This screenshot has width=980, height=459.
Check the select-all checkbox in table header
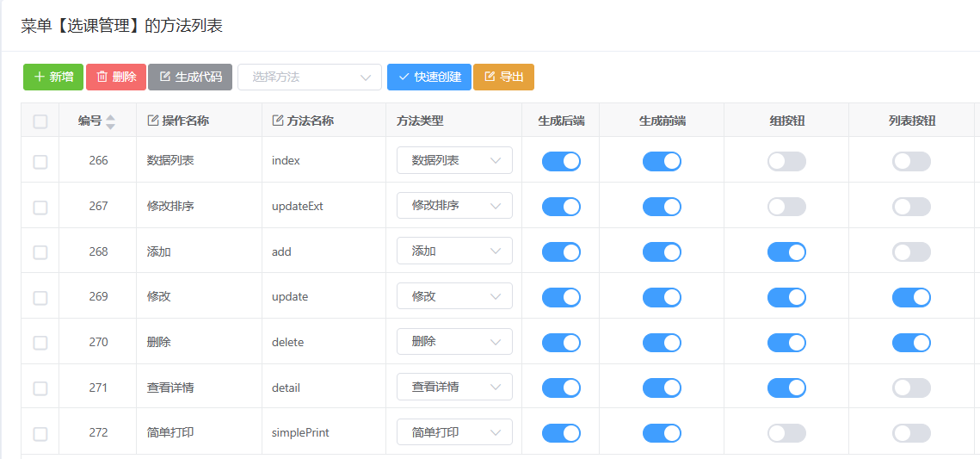[x=40, y=121]
